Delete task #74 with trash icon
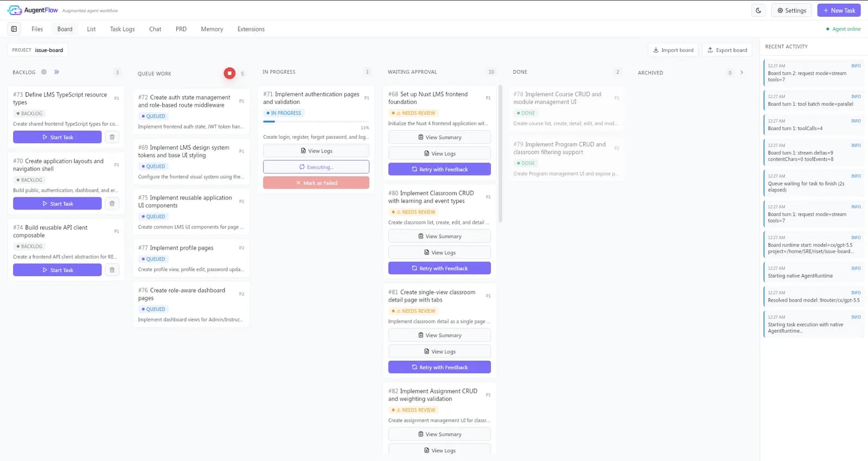 tap(112, 270)
